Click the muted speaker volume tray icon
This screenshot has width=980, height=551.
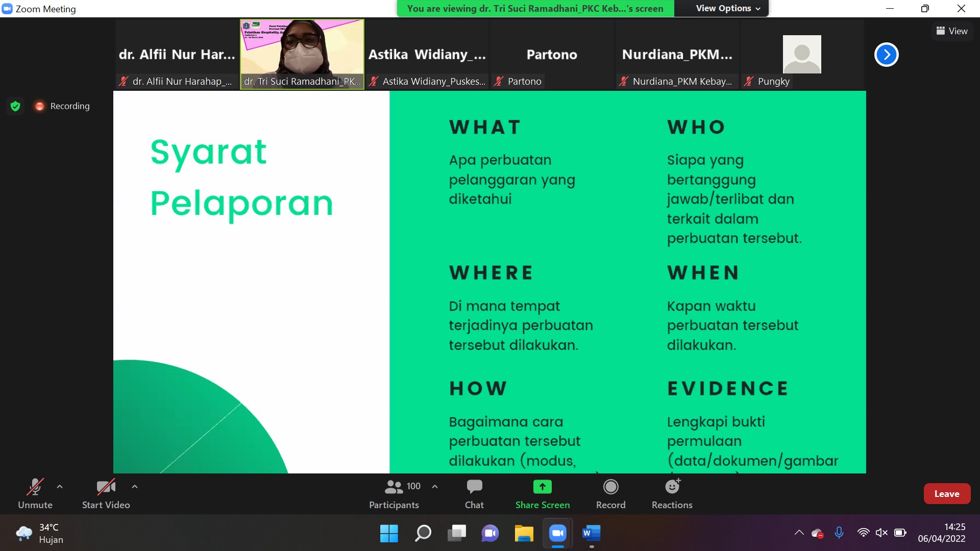[881, 533]
